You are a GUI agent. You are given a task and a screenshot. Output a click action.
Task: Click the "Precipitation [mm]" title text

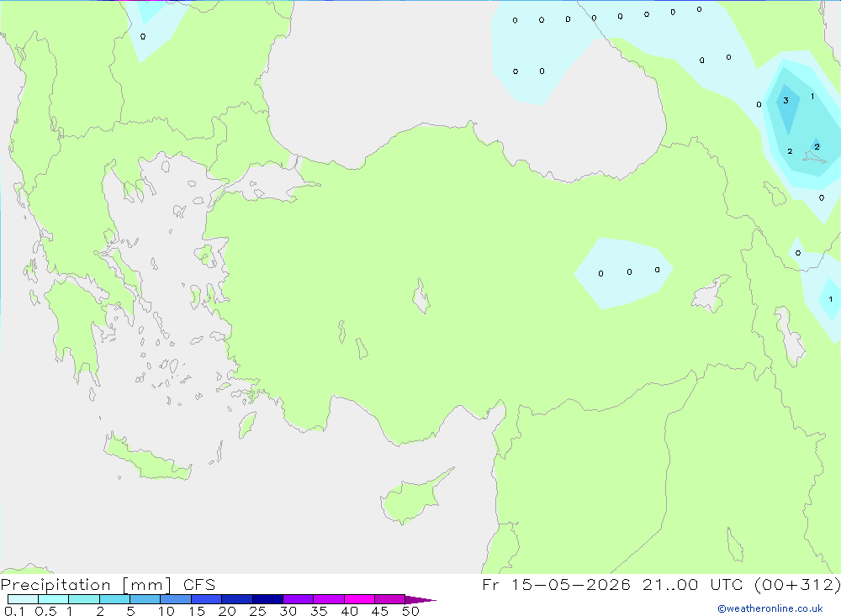pos(87,585)
